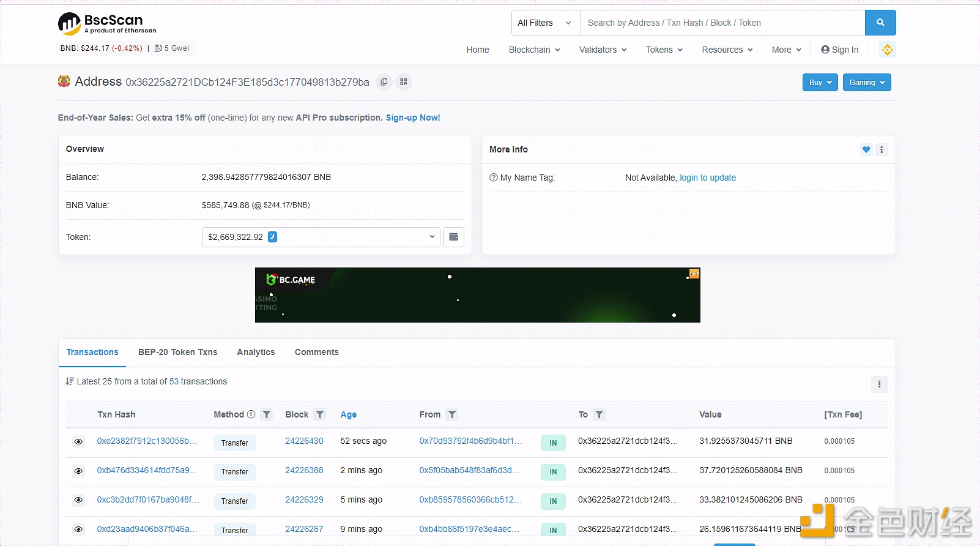Expand the Validators menu

tap(603, 50)
